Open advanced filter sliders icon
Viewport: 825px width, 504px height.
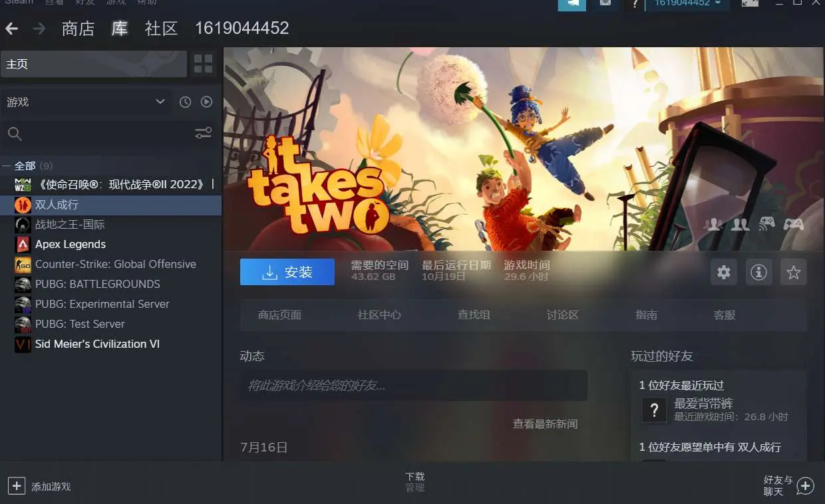[x=203, y=134]
